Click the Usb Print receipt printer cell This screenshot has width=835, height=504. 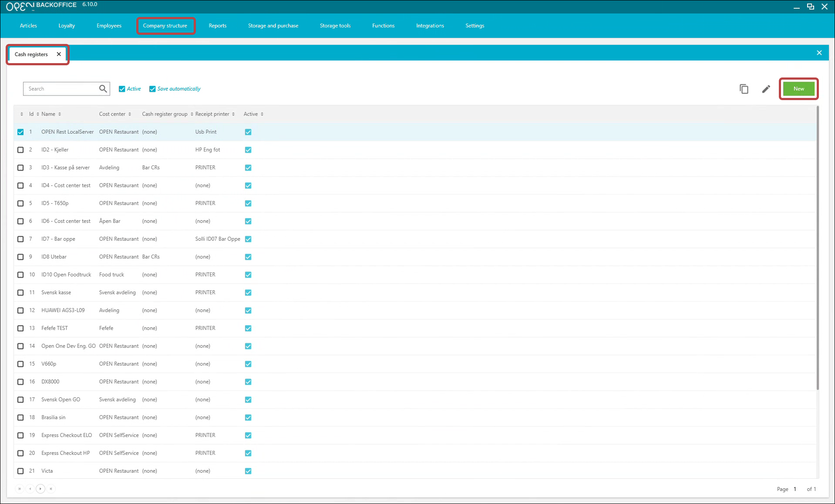tap(206, 132)
